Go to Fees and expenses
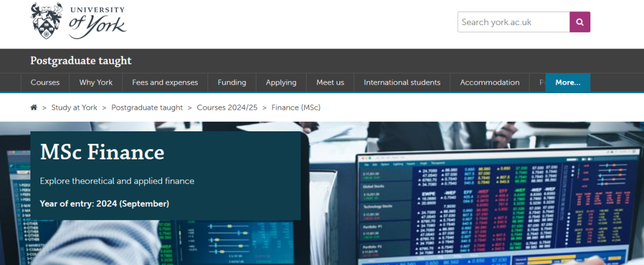The height and width of the screenshot is (265, 644). (165, 82)
